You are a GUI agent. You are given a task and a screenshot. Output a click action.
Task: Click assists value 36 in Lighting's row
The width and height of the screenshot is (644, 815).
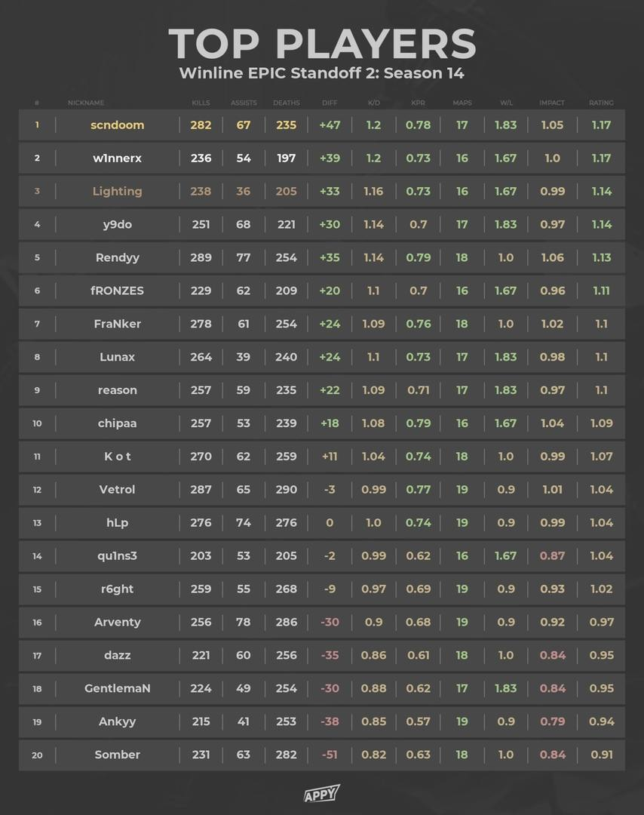click(x=244, y=191)
